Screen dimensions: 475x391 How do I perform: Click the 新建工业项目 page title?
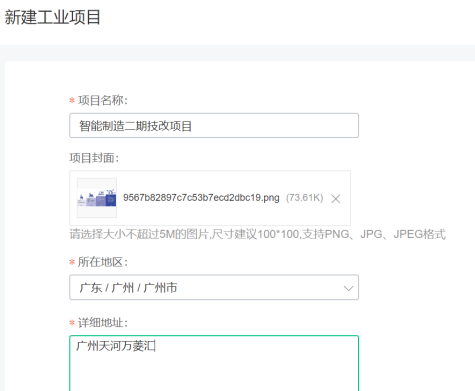pos(52,17)
